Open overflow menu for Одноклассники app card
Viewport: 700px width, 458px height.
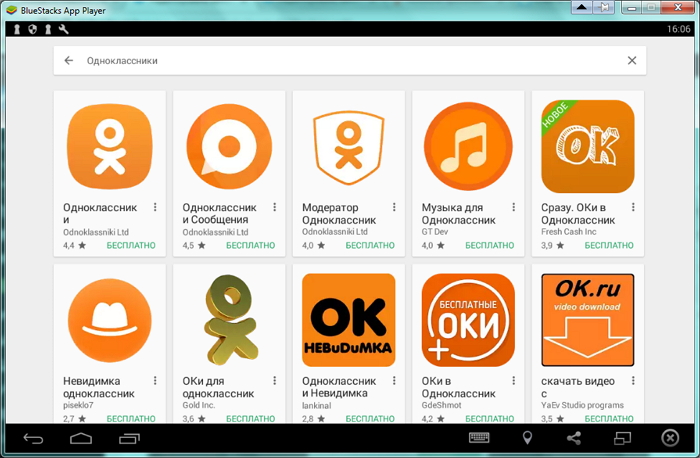click(x=155, y=207)
